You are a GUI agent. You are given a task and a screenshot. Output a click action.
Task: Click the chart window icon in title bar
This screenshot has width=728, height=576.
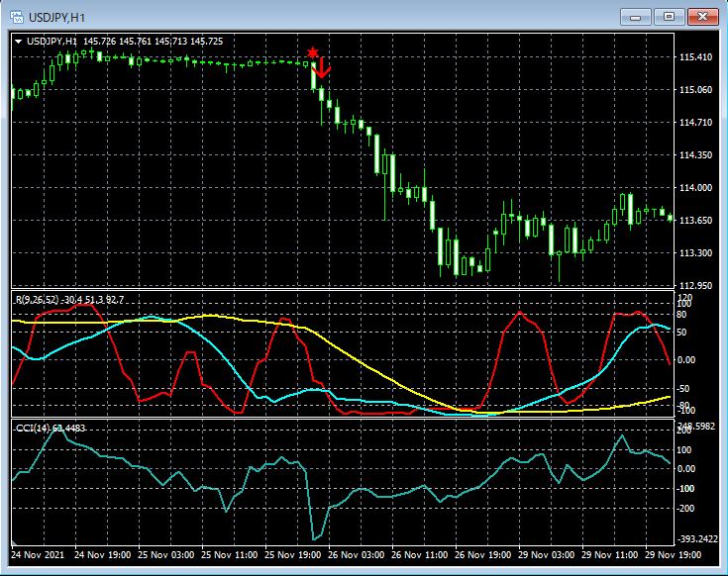tap(15, 16)
